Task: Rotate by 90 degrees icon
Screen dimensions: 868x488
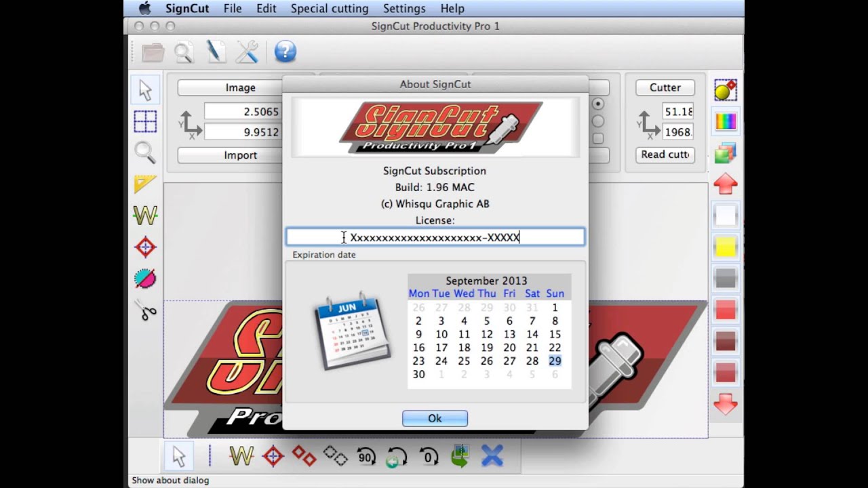Action: coord(366,456)
